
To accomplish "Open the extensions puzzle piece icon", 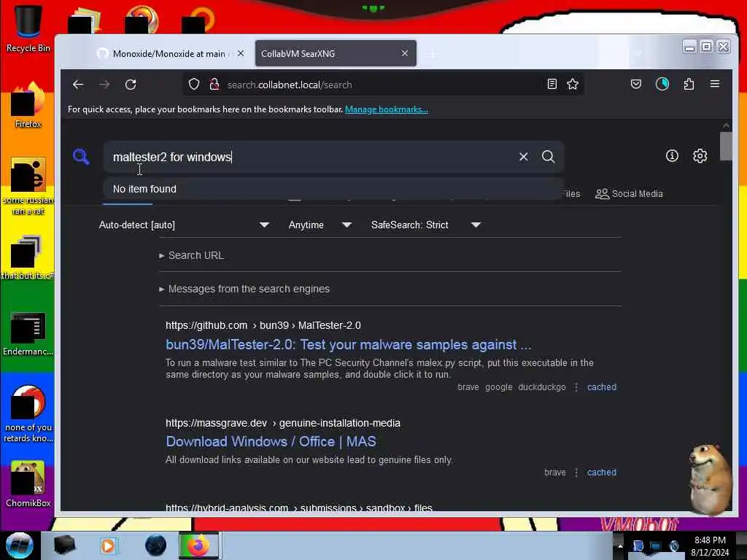I will 689,85.
